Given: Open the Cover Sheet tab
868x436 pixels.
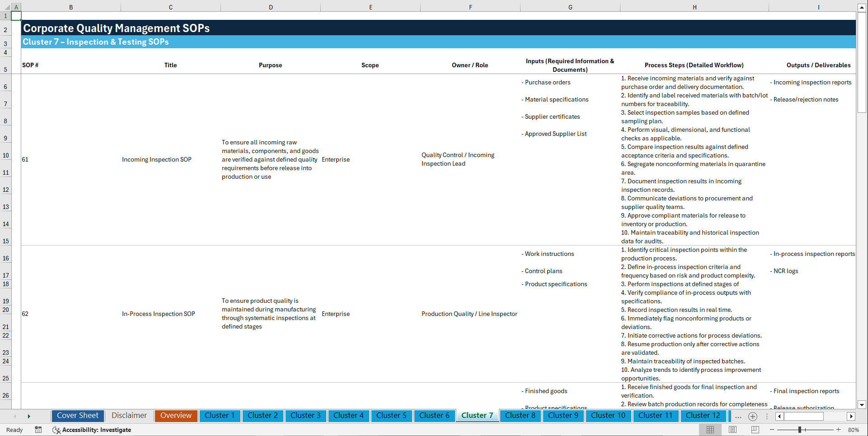Looking at the screenshot, I should [x=78, y=416].
